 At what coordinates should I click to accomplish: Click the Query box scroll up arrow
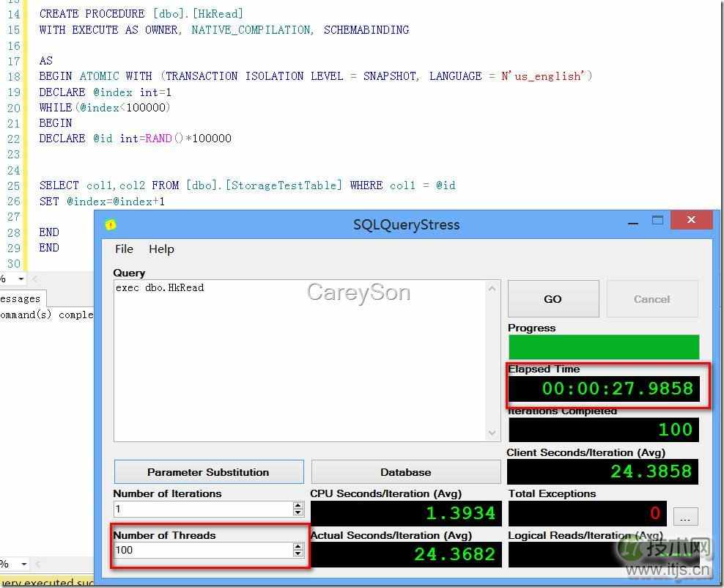pyautogui.click(x=492, y=288)
